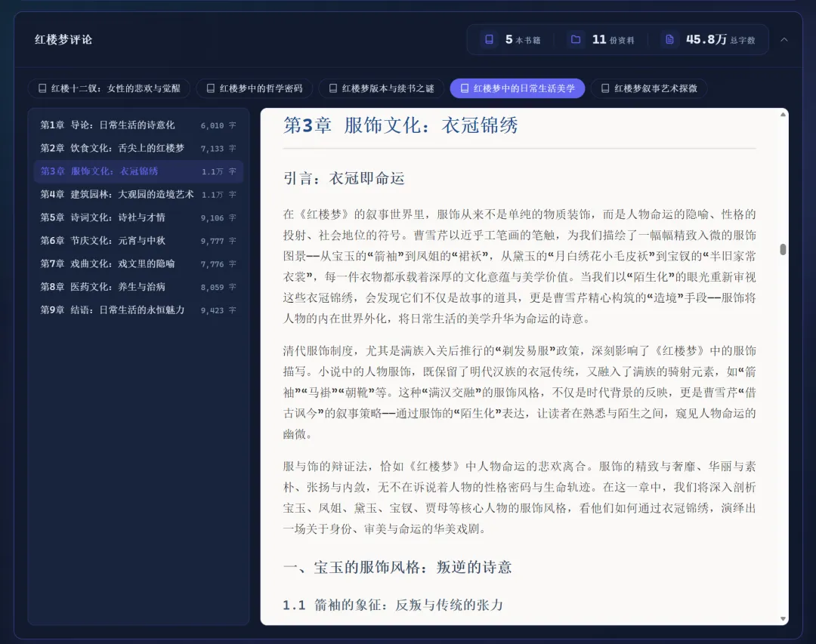Click the book icon on the 红楼梦叙事艺术探微 tab

(605, 88)
